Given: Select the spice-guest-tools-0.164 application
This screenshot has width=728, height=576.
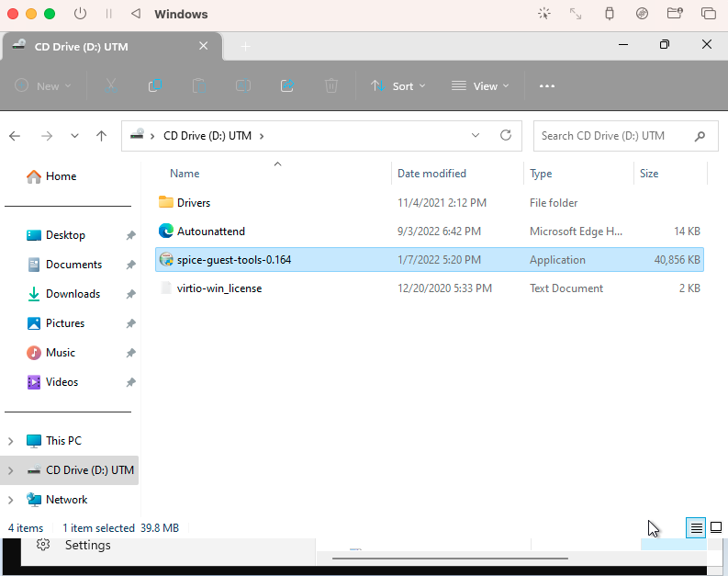Looking at the screenshot, I should tap(430, 260).
